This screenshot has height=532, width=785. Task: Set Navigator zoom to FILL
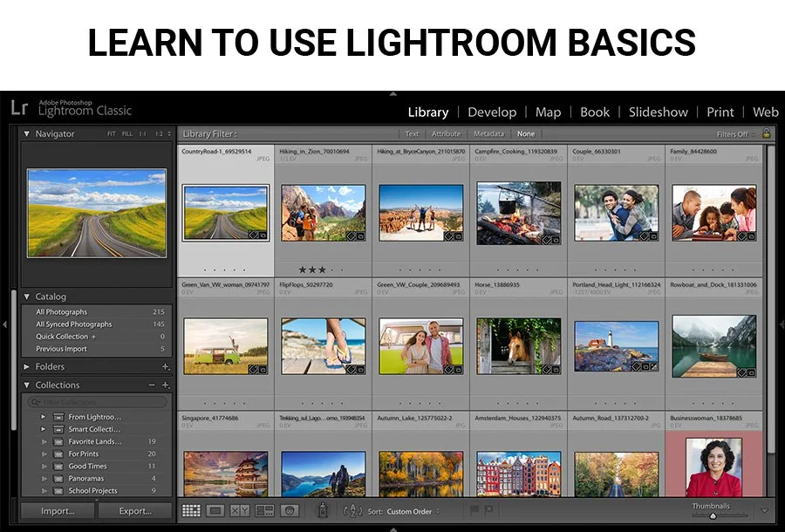(x=127, y=134)
